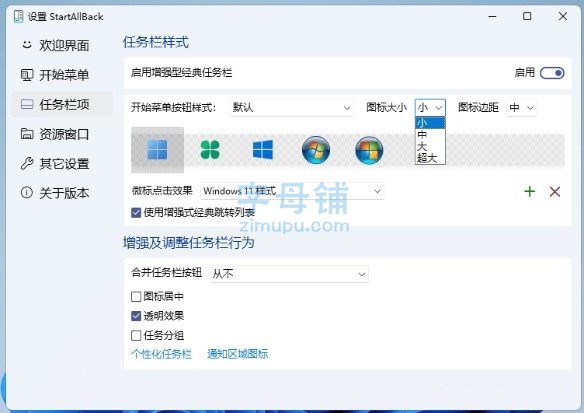Toggle the 启用 enhanced classic taskbar switch
The height and width of the screenshot is (413, 584).
[x=552, y=73]
